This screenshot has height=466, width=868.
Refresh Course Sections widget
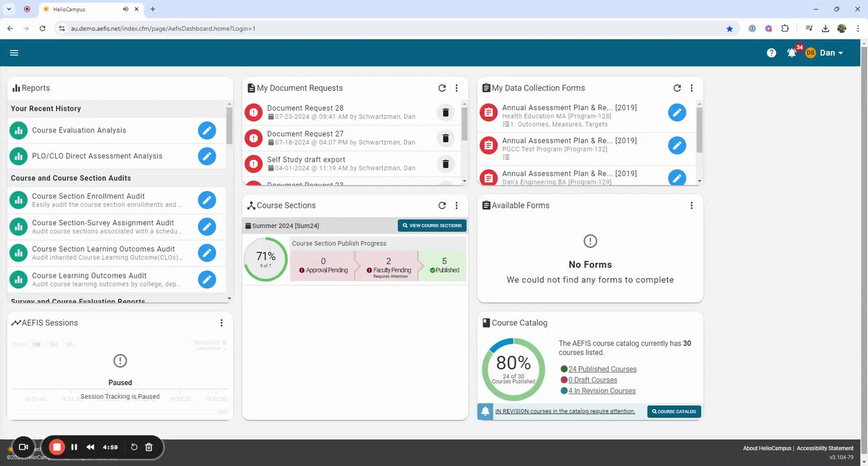(442, 205)
